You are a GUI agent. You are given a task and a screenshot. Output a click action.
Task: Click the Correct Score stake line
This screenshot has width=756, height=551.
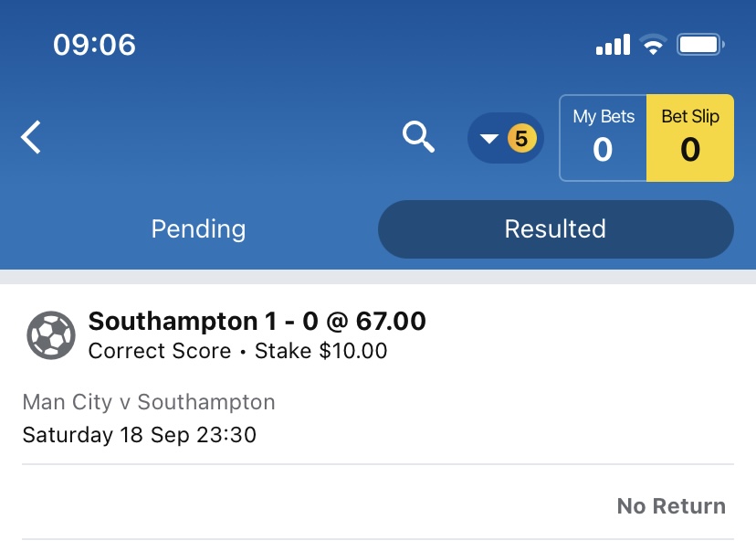point(237,351)
